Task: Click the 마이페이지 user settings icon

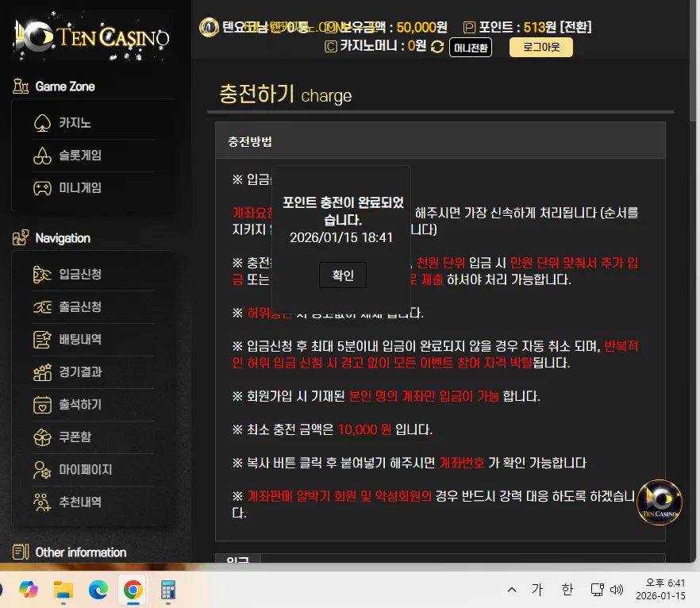Action: click(42, 470)
